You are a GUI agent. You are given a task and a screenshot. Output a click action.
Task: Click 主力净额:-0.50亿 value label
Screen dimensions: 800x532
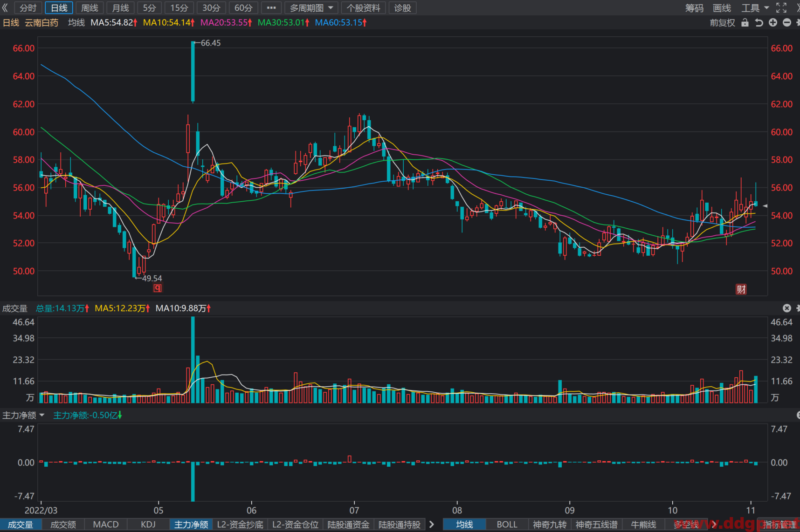[x=88, y=415]
